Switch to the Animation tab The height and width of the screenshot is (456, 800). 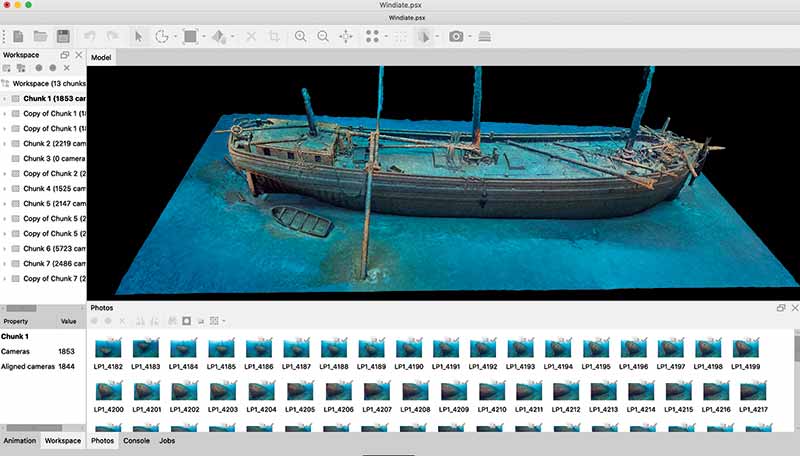point(20,440)
